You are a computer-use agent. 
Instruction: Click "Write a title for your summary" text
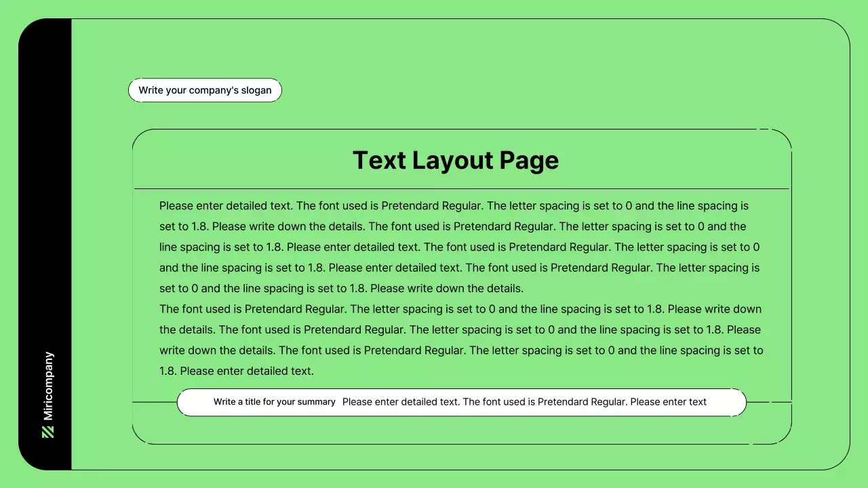(x=275, y=402)
